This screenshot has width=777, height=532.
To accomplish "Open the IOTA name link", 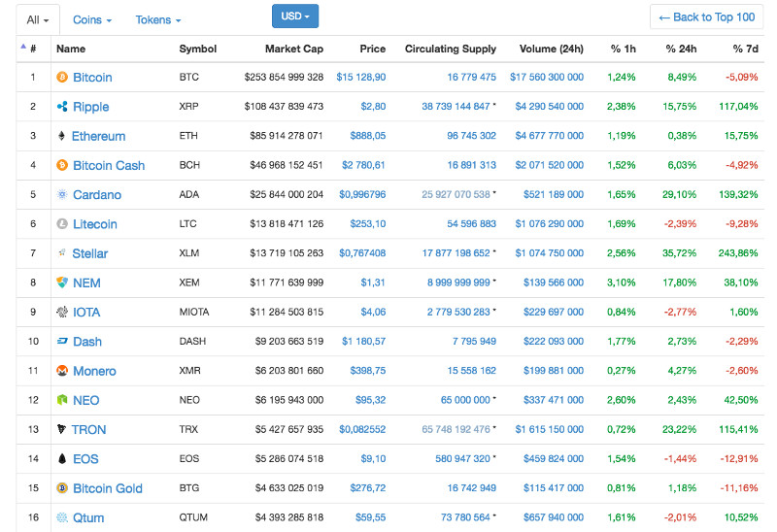I will 86,312.
